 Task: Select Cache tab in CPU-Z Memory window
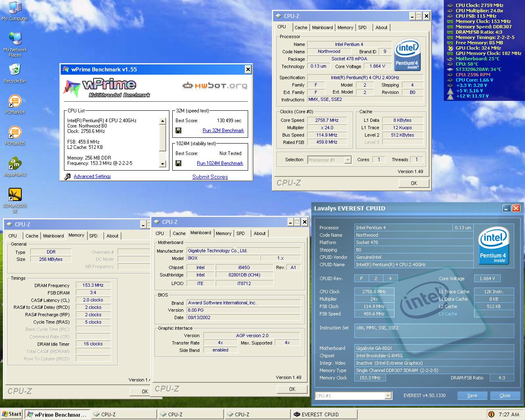pyautogui.click(x=32, y=236)
